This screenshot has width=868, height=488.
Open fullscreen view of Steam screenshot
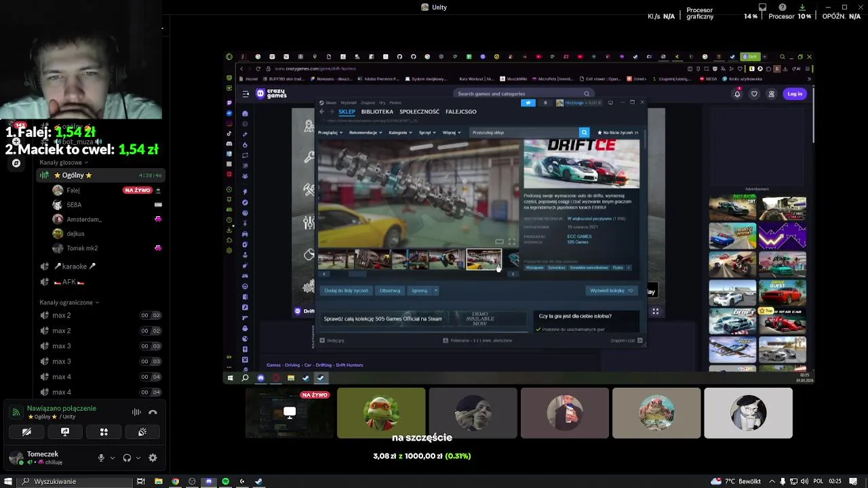512,241
